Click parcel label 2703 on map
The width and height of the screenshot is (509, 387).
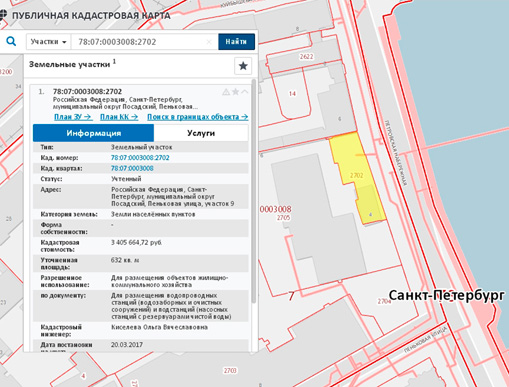(x=230, y=371)
